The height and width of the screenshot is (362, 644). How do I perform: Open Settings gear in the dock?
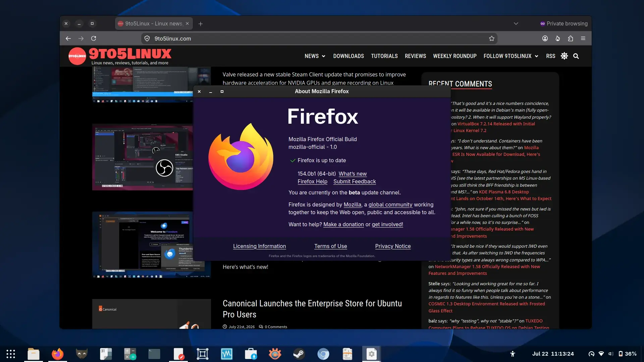(371, 354)
